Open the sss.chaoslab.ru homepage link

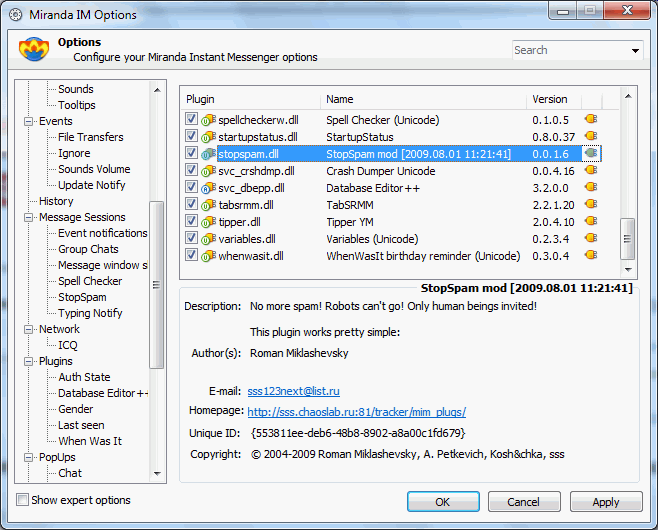[357, 412]
